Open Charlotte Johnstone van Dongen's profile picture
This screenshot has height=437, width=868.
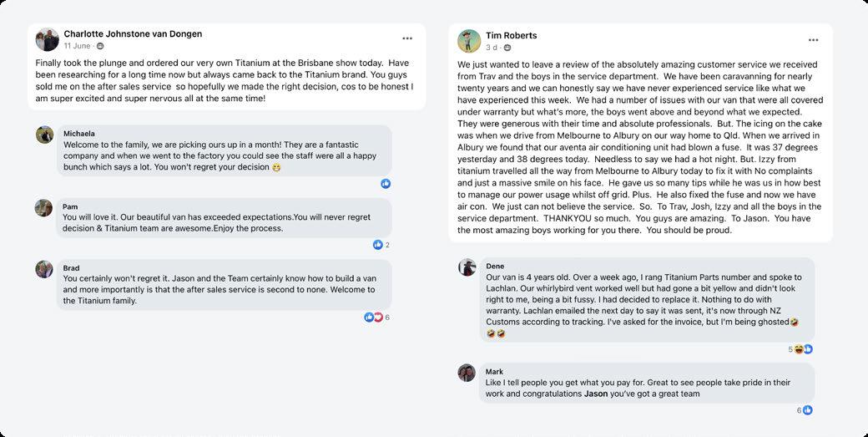(48, 39)
